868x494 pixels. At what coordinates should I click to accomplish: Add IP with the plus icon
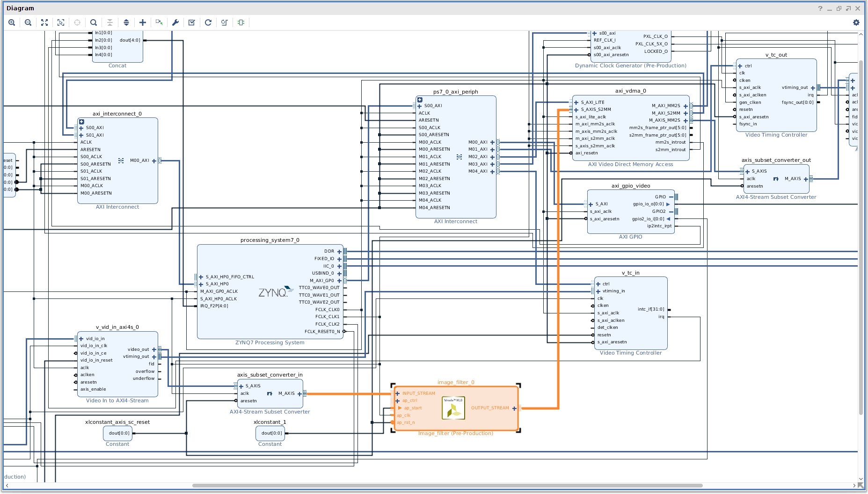(143, 22)
